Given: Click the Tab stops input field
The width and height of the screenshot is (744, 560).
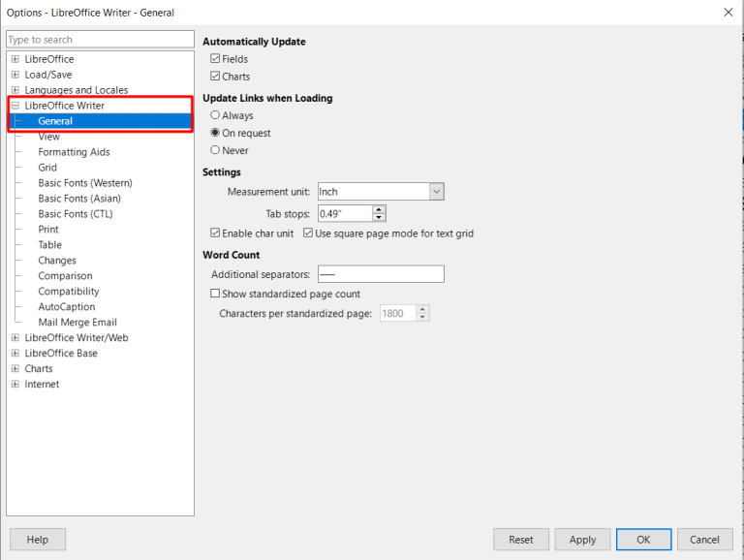Looking at the screenshot, I should (345, 213).
